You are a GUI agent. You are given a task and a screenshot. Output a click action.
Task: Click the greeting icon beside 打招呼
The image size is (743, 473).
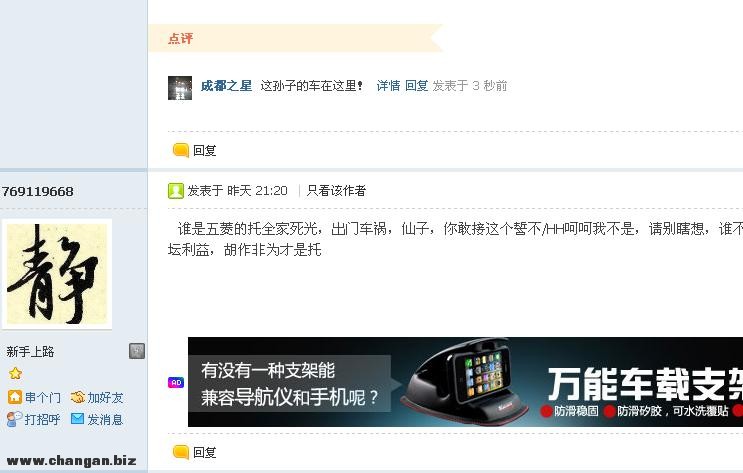point(15,419)
